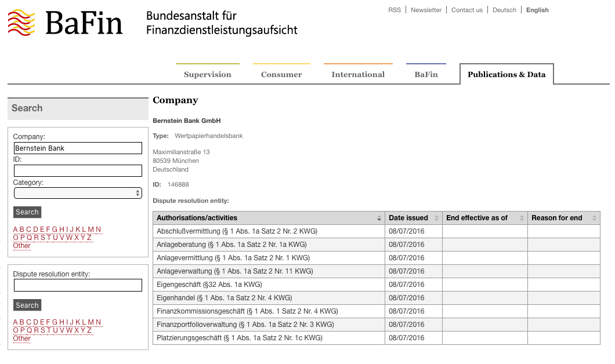
Task: Switch language to Deutsch
Action: (504, 10)
